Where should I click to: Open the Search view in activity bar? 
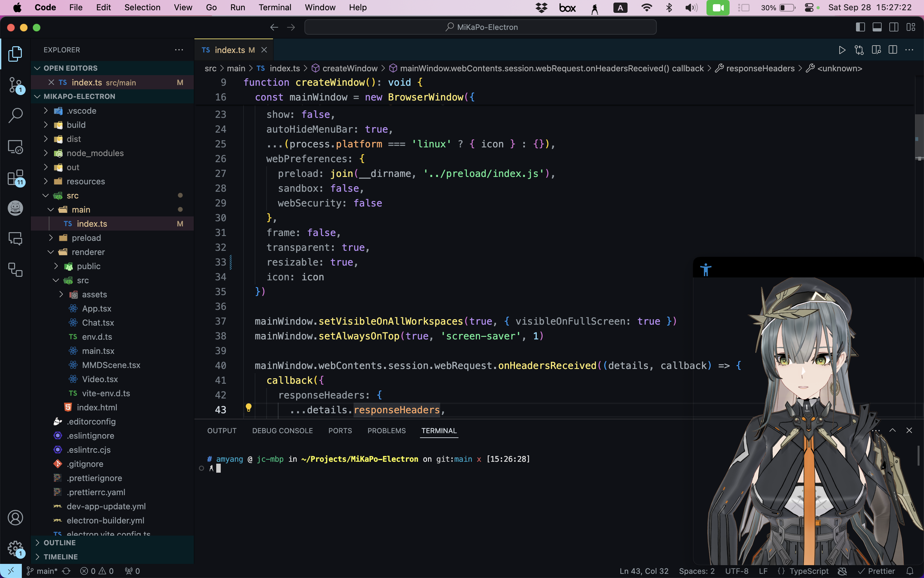point(15,116)
